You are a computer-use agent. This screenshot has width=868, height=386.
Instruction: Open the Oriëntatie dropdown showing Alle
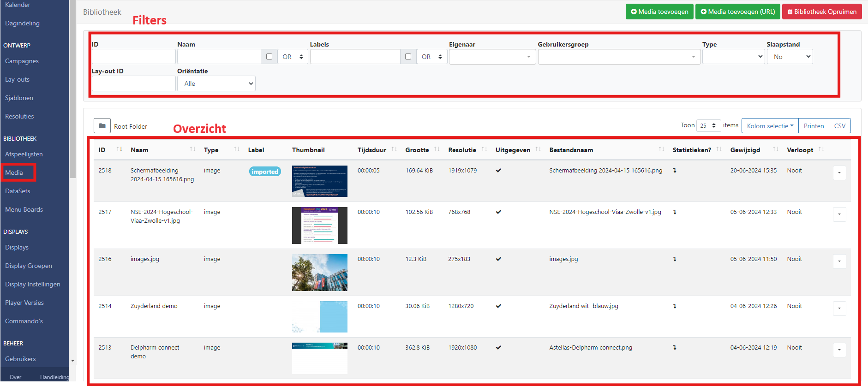point(216,83)
